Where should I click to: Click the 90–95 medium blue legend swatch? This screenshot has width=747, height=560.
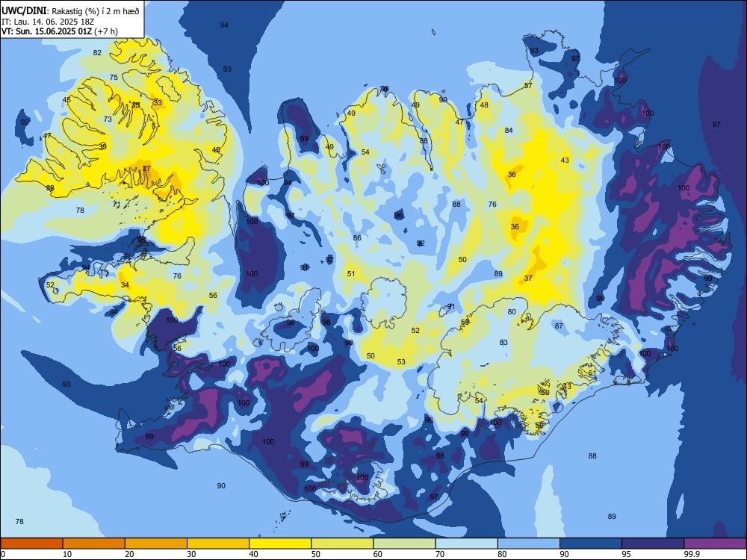click(591, 544)
